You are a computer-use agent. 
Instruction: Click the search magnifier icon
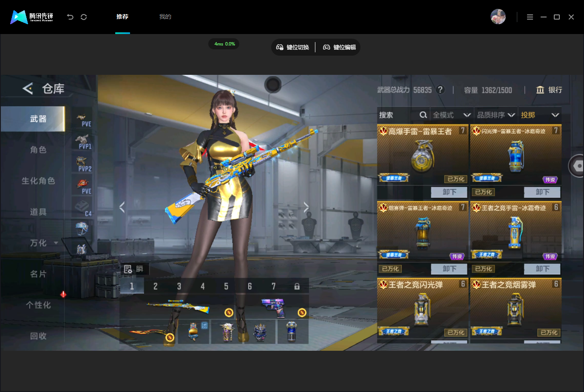pyautogui.click(x=423, y=115)
